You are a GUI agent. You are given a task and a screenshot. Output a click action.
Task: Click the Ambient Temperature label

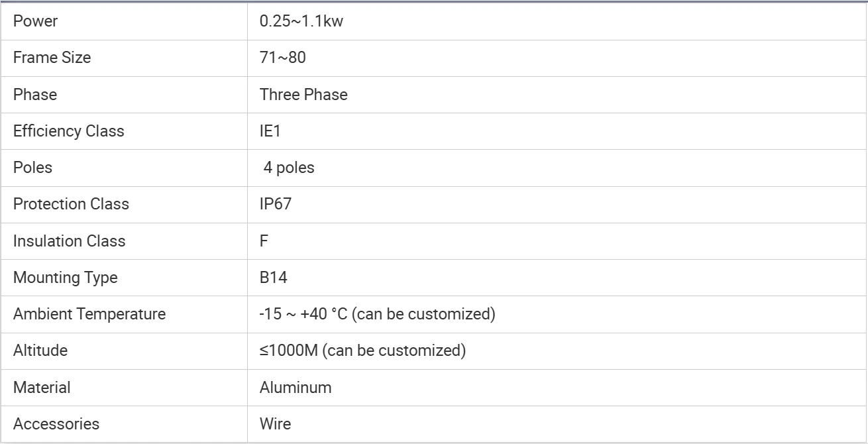(x=89, y=314)
